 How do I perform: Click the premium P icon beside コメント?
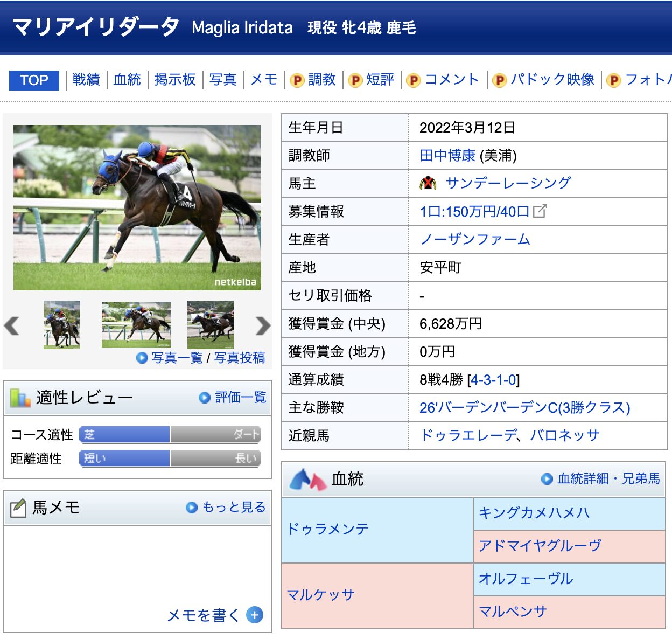413,80
